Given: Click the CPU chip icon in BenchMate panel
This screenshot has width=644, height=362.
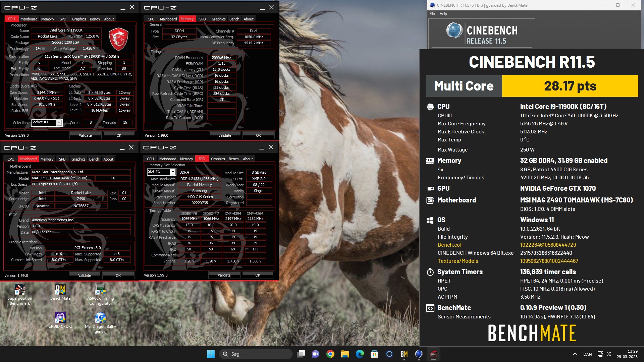Looking at the screenshot, I should coord(430,107).
